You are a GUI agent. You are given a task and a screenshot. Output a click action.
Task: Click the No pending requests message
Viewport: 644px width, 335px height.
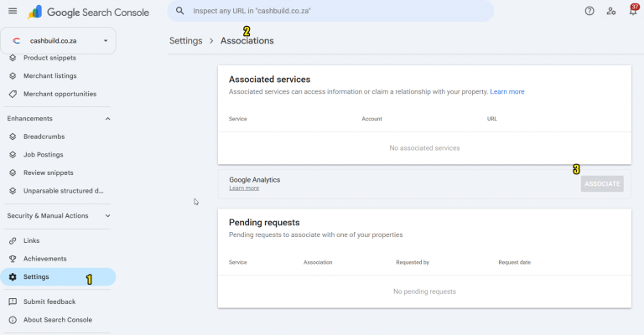(x=424, y=291)
